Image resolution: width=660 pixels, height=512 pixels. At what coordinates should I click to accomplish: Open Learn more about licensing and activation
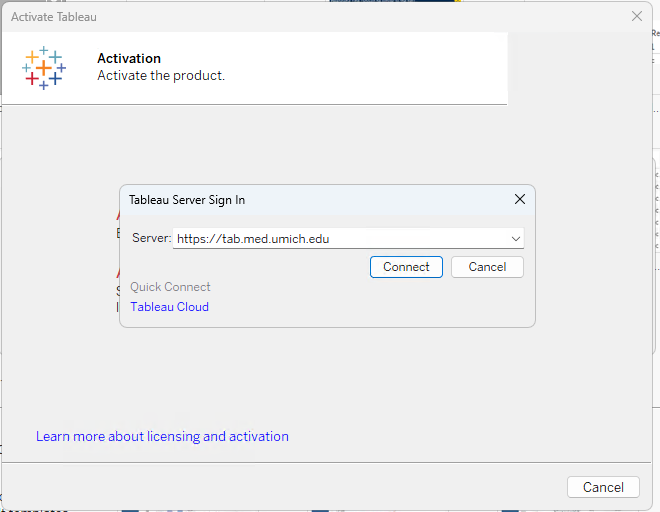(162, 437)
